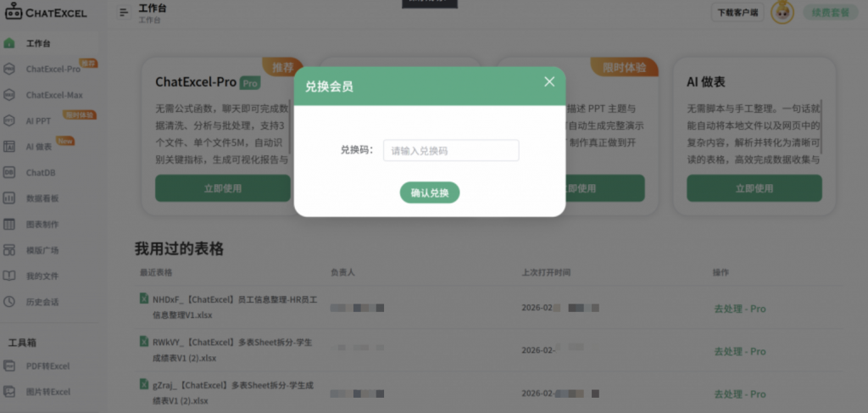Click 立即使用 on ChatExcel-Pro card
Screen dimensions: 868x413
click(223, 188)
